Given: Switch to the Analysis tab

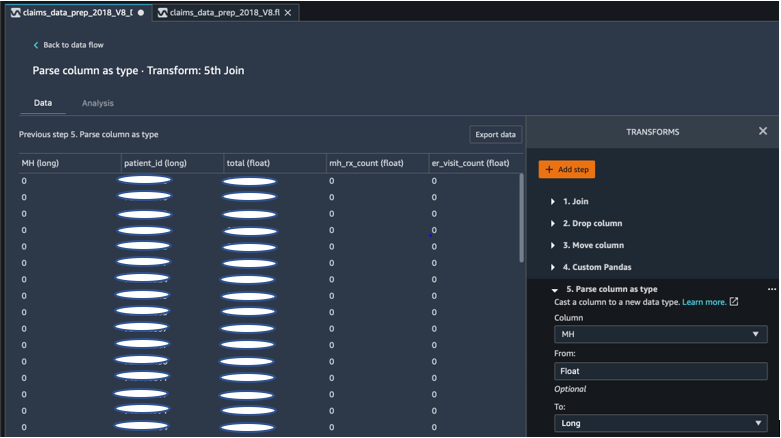Looking at the screenshot, I should coord(98,103).
